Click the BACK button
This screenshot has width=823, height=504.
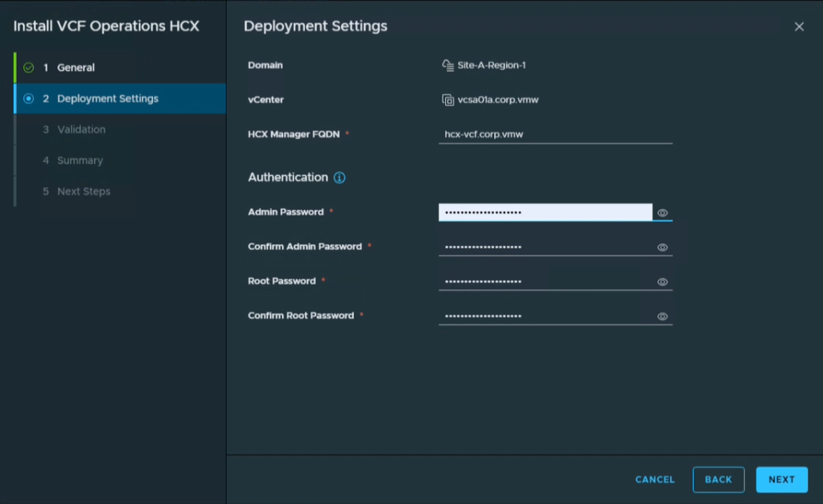coord(718,479)
